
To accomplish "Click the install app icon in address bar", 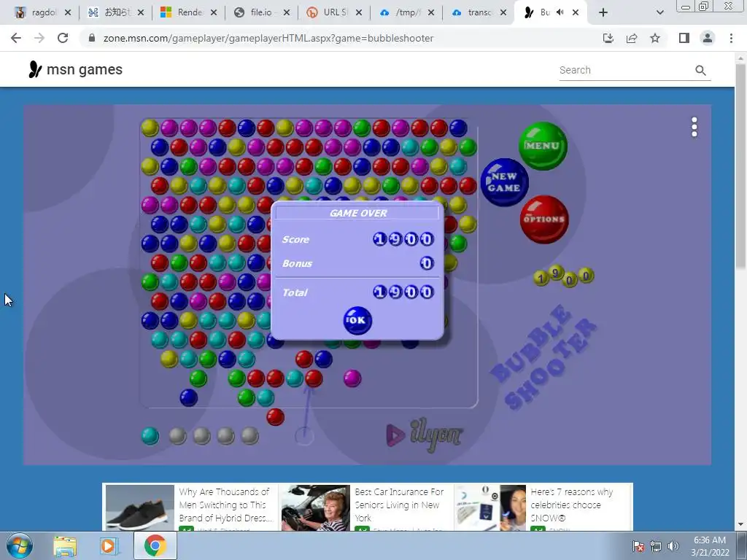I will tap(608, 38).
